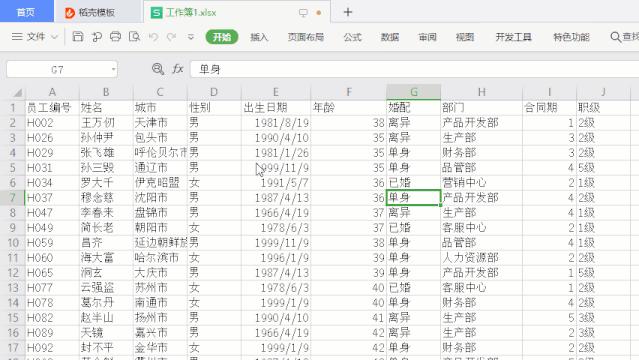Go to the 首页 tab

pyautogui.click(x=26, y=12)
